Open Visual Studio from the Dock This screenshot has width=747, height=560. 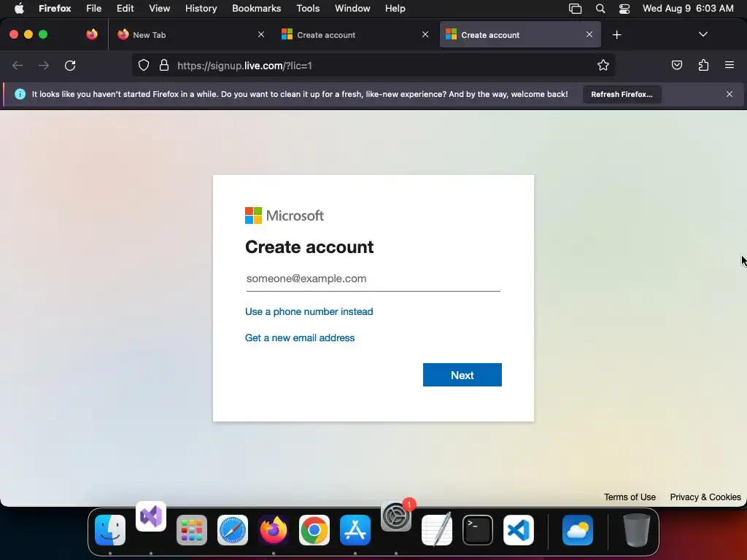point(150,516)
